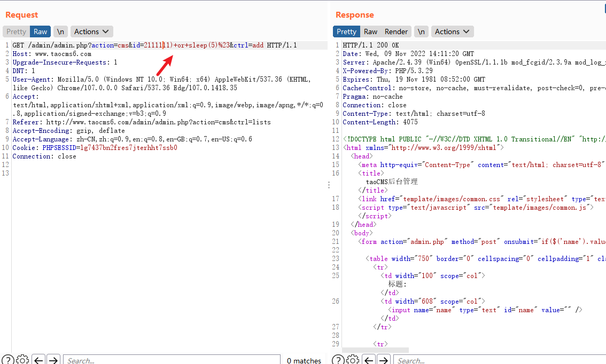Click the 'Host: www.taocms6.com' line
This screenshot has height=364, width=606.
[52, 54]
